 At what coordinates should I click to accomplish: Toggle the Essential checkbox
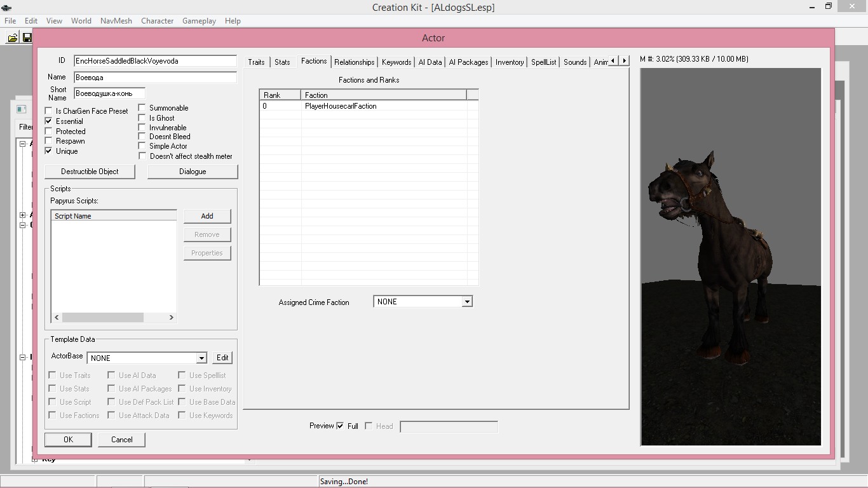tap(49, 121)
